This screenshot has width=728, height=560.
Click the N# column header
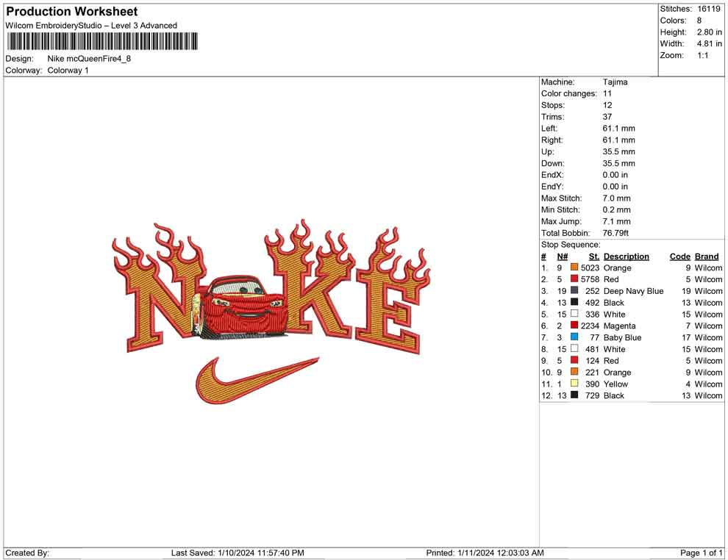click(562, 256)
